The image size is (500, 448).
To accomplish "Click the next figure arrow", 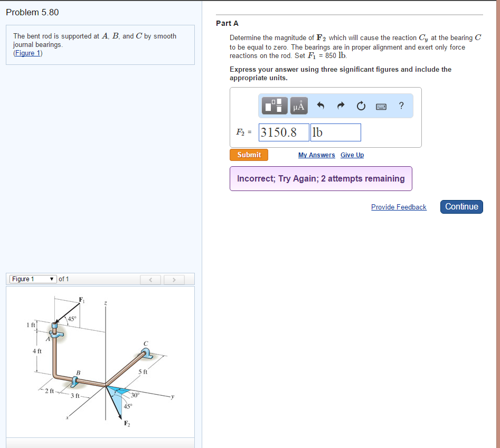I will click(x=174, y=279).
